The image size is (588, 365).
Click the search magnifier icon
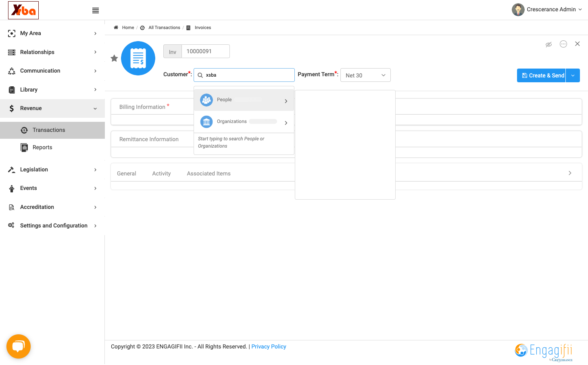pyautogui.click(x=200, y=75)
